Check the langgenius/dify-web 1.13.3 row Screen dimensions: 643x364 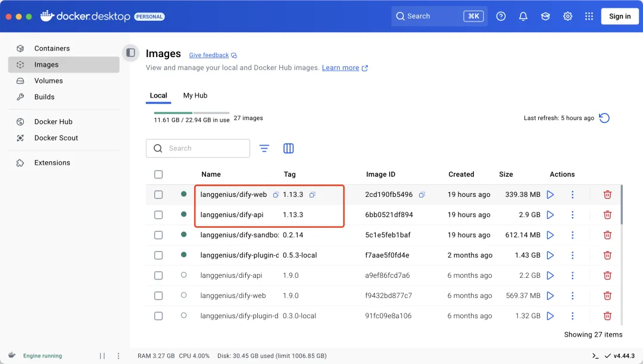158,194
